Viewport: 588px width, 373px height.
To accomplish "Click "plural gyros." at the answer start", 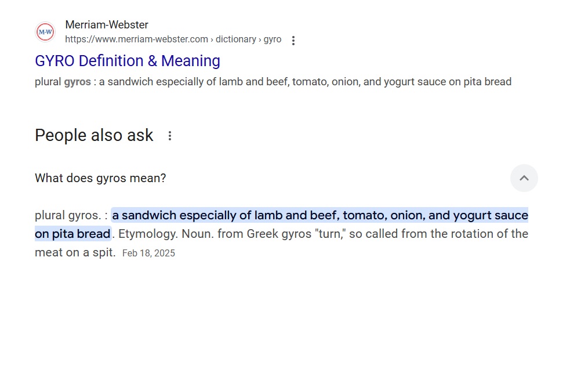I will [x=68, y=216].
